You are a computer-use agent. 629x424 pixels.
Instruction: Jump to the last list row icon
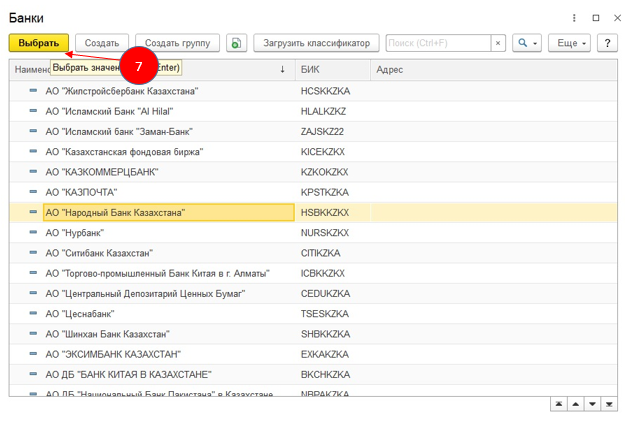coord(610,405)
